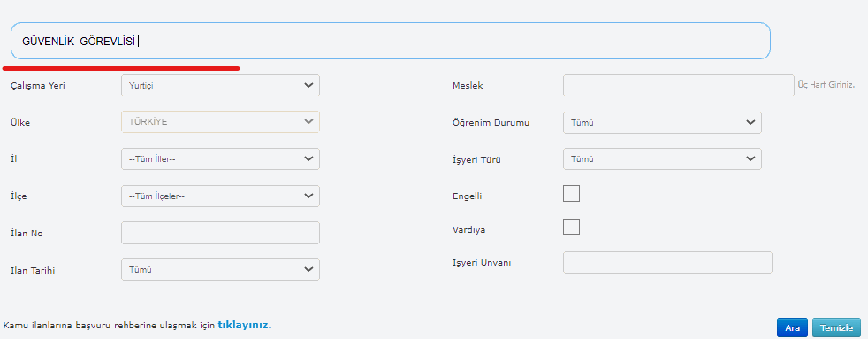Click the Vardiya field label

[x=468, y=230]
